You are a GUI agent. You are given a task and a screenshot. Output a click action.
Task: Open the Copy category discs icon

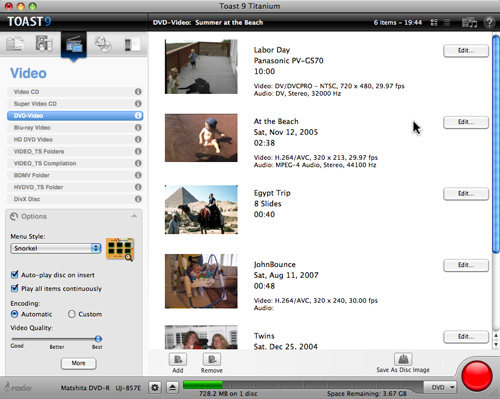(x=103, y=44)
